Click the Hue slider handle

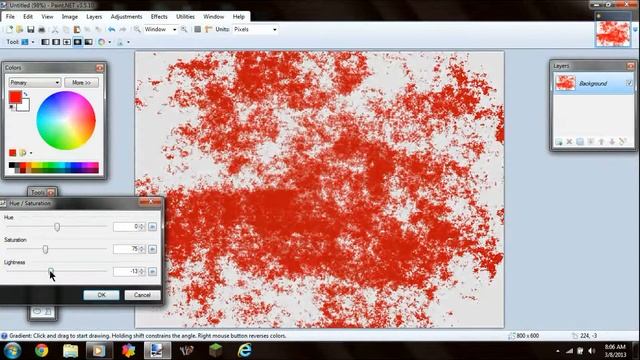point(57,227)
